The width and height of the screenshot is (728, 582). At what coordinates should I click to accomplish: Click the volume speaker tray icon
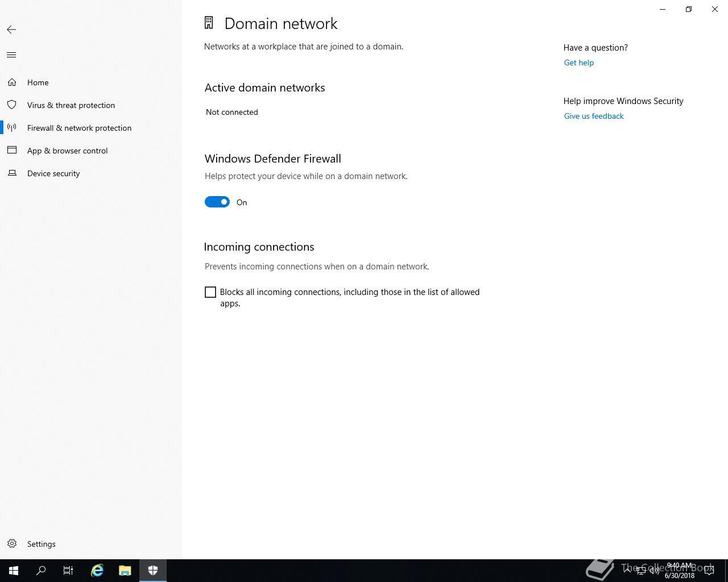654,571
